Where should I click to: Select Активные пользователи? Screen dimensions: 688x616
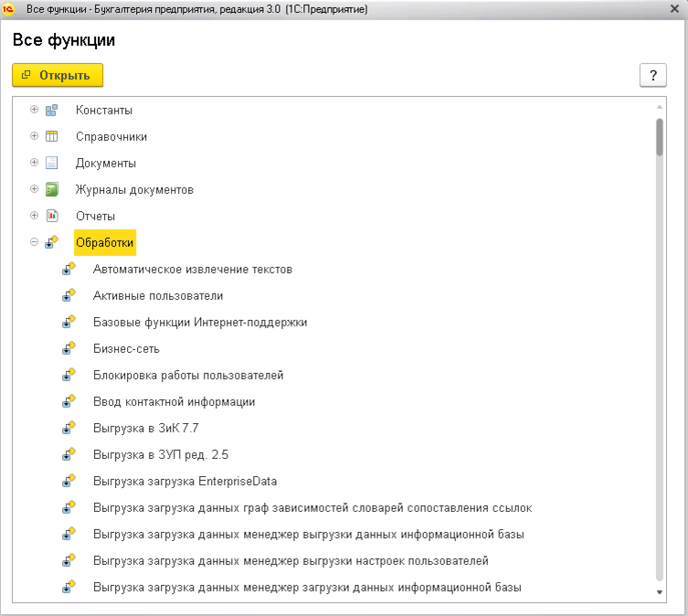pyautogui.click(x=158, y=295)
